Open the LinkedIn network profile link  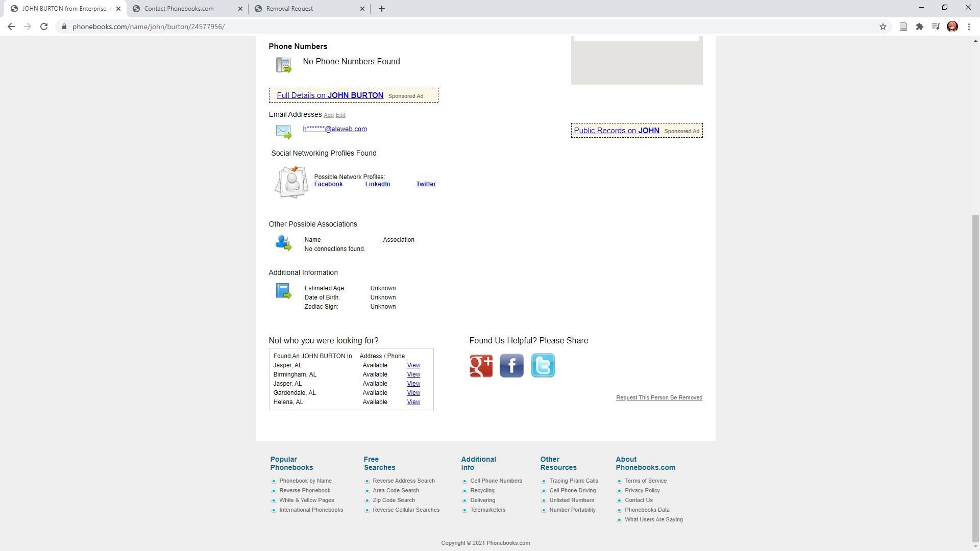[378, 184]
